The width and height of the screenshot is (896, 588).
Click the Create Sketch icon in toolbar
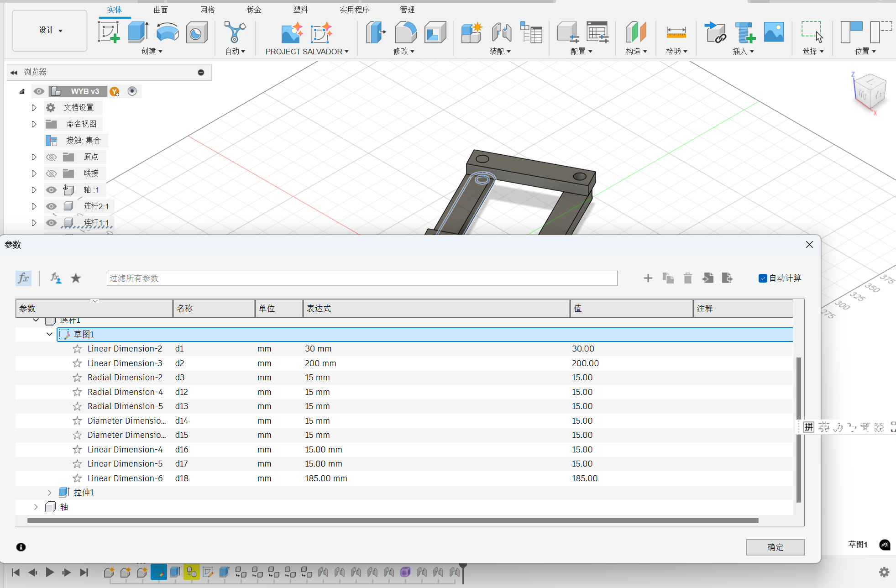point(109,32)
